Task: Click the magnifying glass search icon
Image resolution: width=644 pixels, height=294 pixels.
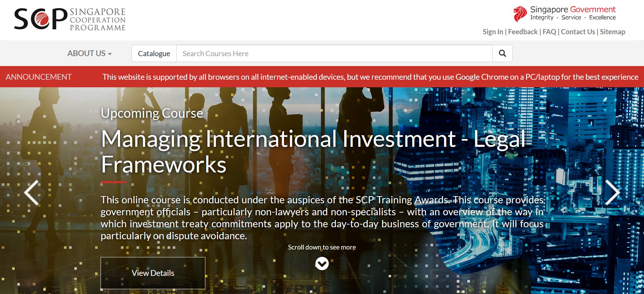Action: (502, 53)
